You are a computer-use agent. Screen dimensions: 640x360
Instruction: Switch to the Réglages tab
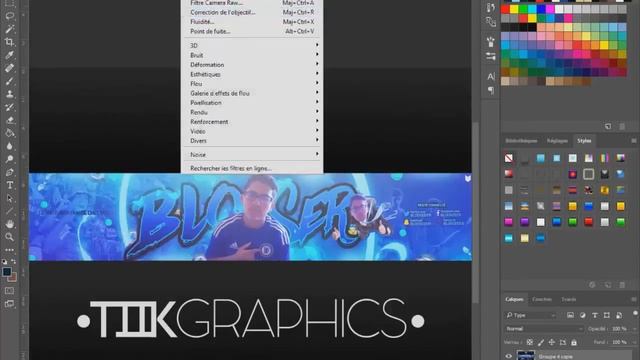click(x=557, y=141)
